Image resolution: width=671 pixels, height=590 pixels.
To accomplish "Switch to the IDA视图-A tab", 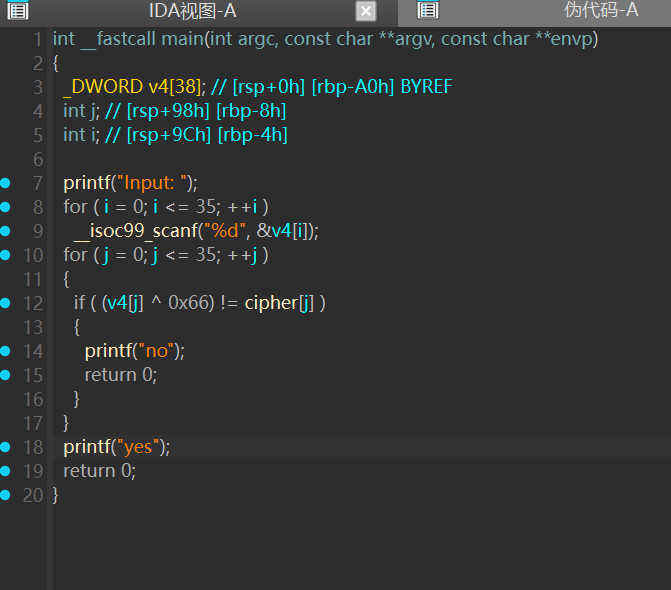I will (x=193, y=11).
